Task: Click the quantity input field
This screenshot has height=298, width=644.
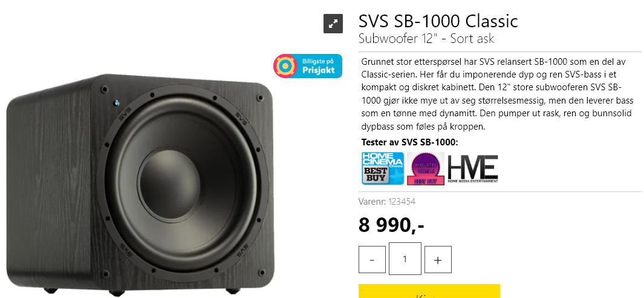Action: point(405,259)
